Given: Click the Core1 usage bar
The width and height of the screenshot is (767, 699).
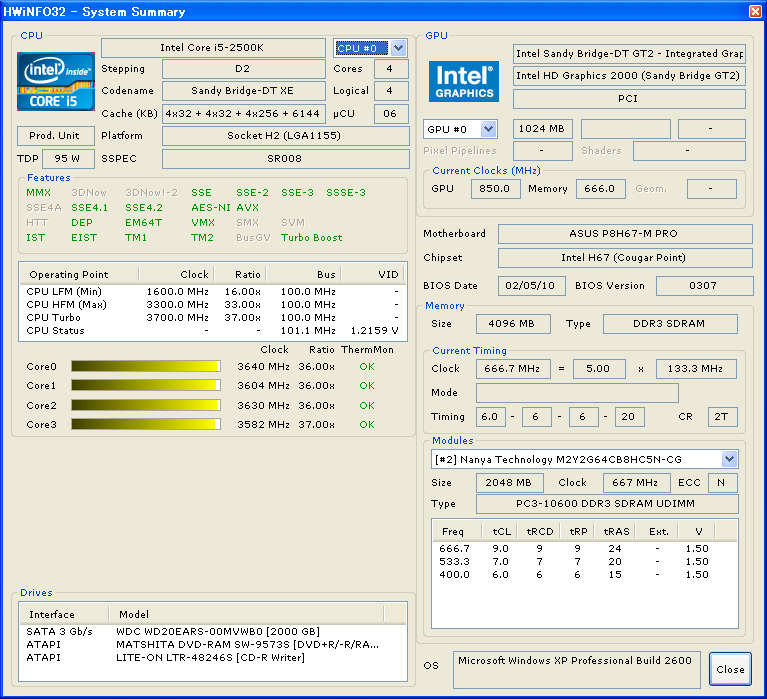Looking at the screenshot, I should coord(146,385).
